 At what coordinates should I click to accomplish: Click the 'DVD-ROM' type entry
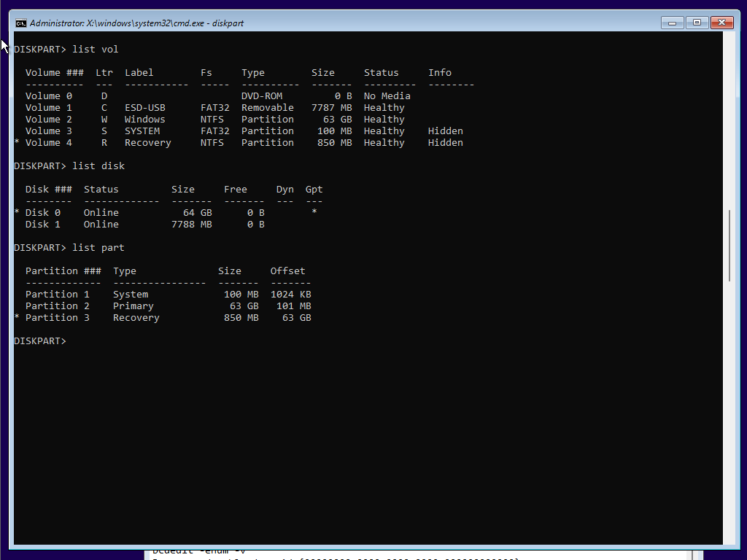pyautogui.click(x=262, y=96)
